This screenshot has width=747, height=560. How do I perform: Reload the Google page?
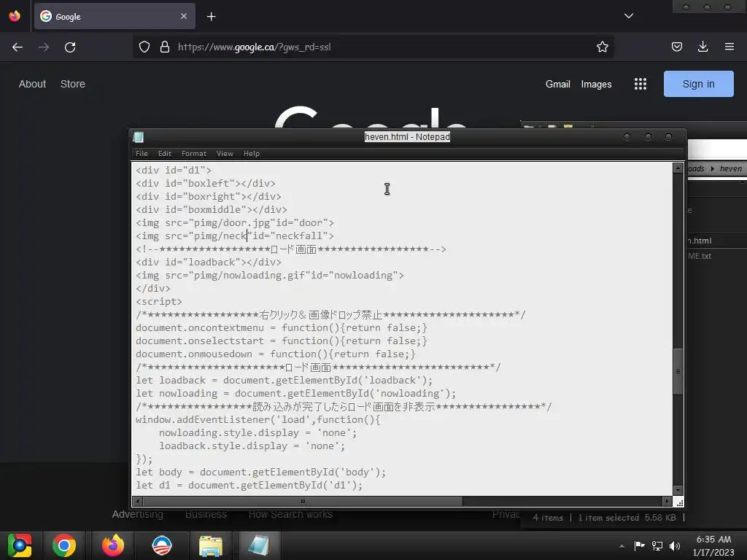[70, 47]
